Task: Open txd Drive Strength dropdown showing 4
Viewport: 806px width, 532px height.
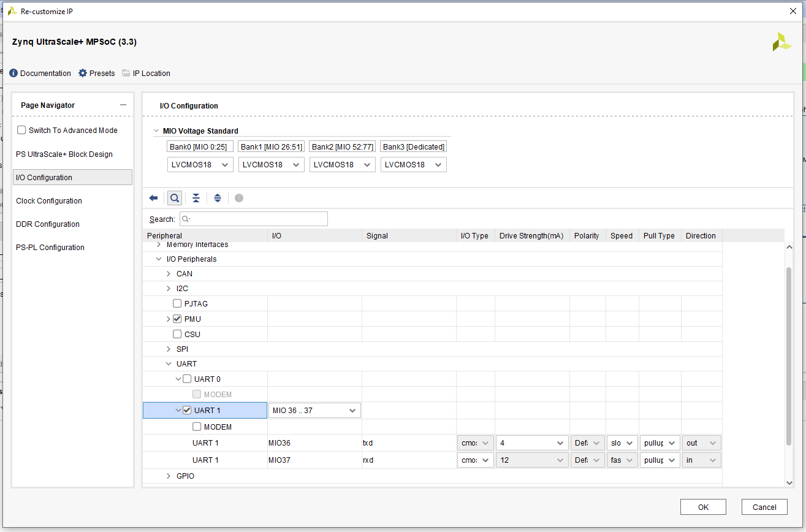Action: click(532, 443)
